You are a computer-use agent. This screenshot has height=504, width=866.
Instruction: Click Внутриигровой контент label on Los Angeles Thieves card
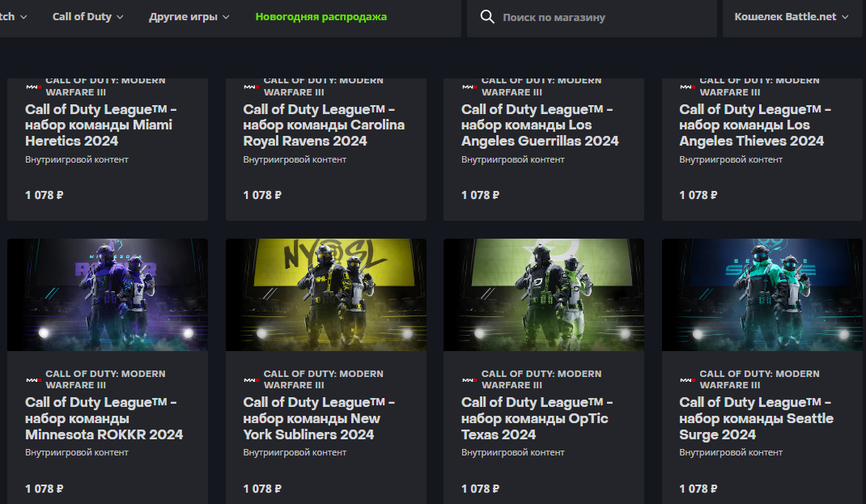click(x=731, y=159)
